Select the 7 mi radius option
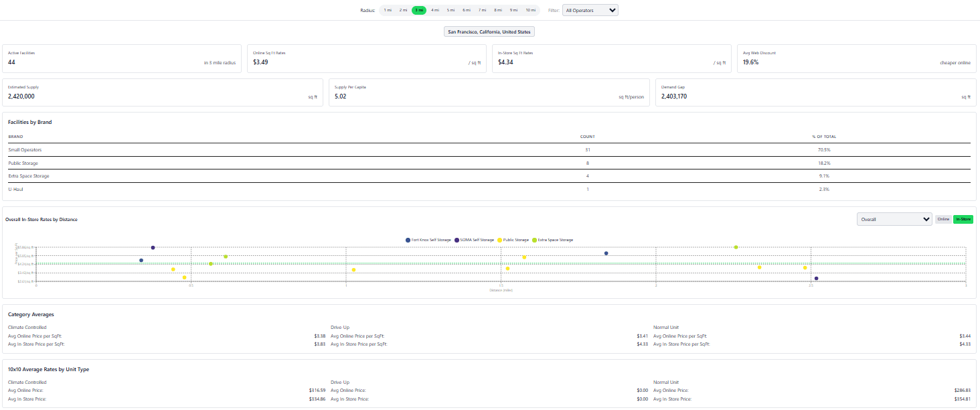Viewport: 980px width, 410px height. [483, 10]
